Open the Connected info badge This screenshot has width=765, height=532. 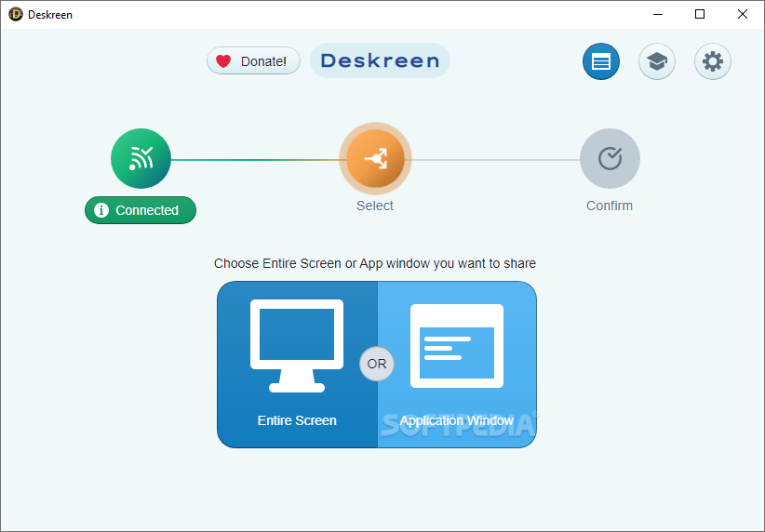[141, 210]
